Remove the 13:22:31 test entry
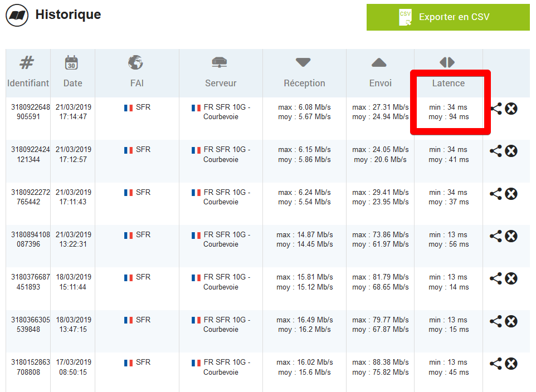 511,236
